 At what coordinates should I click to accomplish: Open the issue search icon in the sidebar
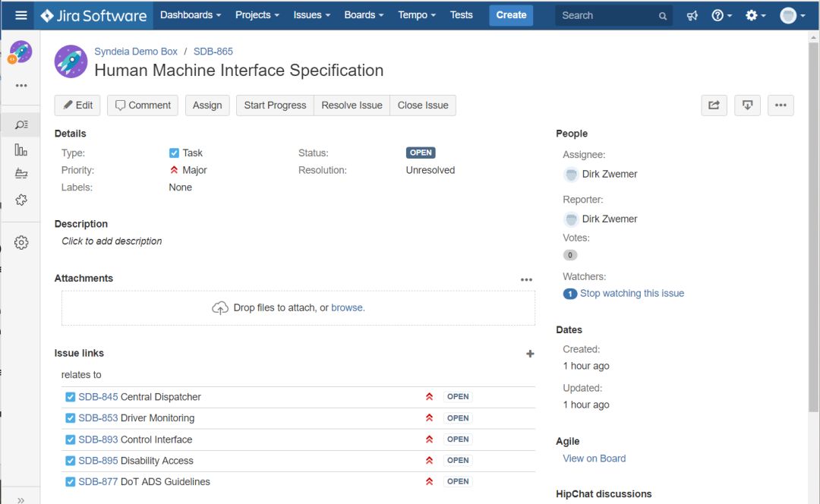tap(21, 124)
